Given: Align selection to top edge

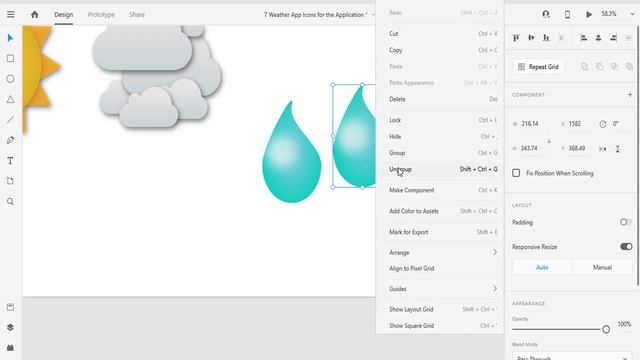Looking at the screenshot, I should point(516,38).
